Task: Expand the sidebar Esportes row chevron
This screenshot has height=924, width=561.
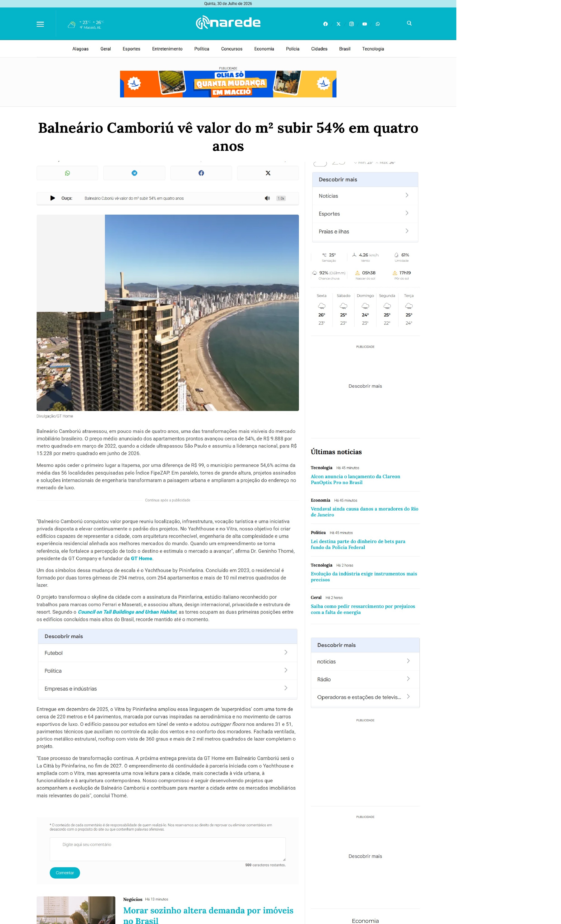Action: click(407, 213)
